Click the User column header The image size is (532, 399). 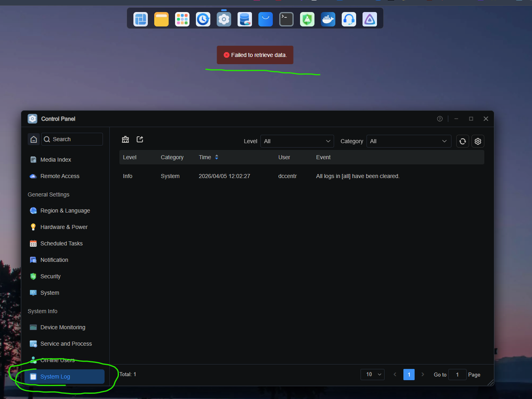point(284,157)
